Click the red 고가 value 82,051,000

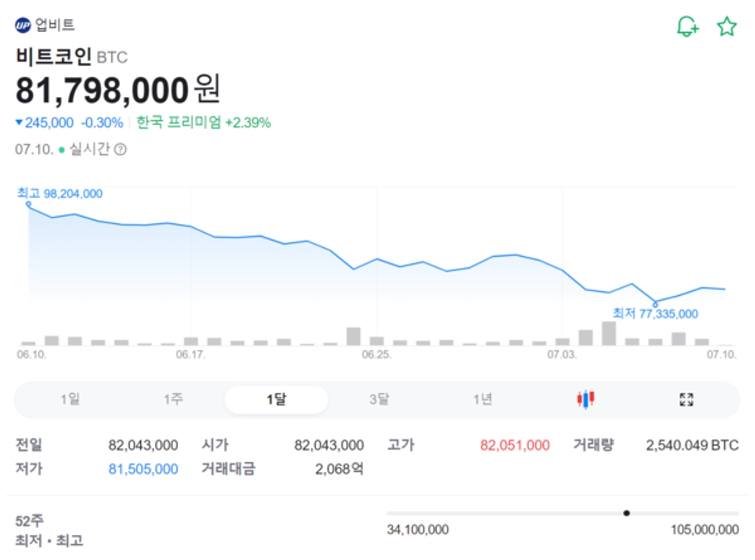click(516, 445)
